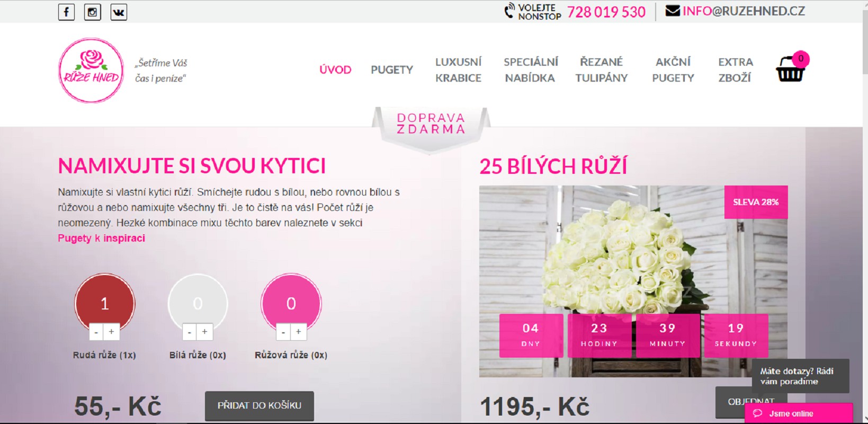The height and width of the screenshot is (424, 868).
Task: Increase red rose count with plus
Action: pos(112,332)
